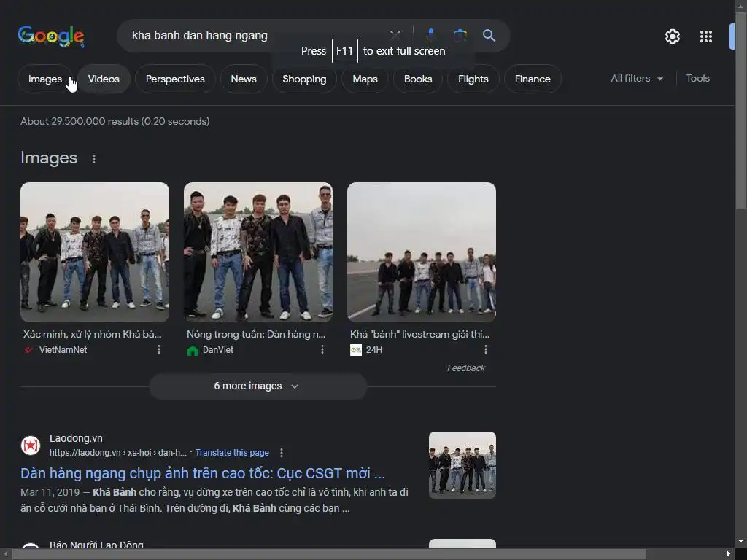This screenshot has width=747, height=560.
Task: Open Dàn hàng ngang chụp ảnh article
Action: coord(203,473)
